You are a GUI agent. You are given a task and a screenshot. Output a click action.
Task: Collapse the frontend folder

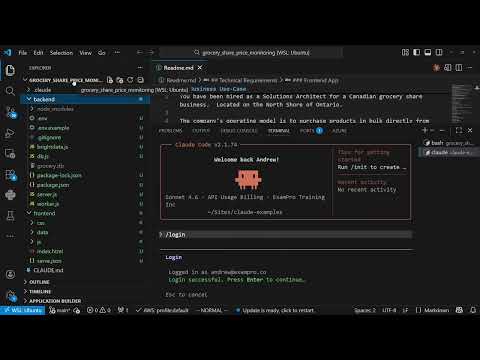[x=85, y=213]
